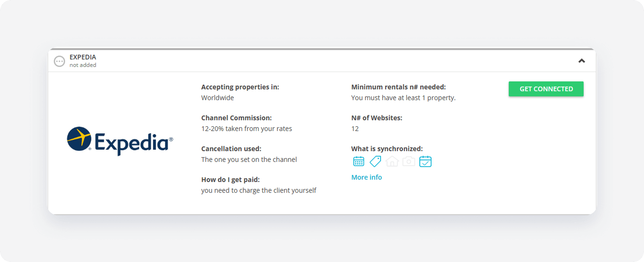Select the price tag rates sync icon
The height and width of the screenshot is (262, 644).
pos(375,161)
